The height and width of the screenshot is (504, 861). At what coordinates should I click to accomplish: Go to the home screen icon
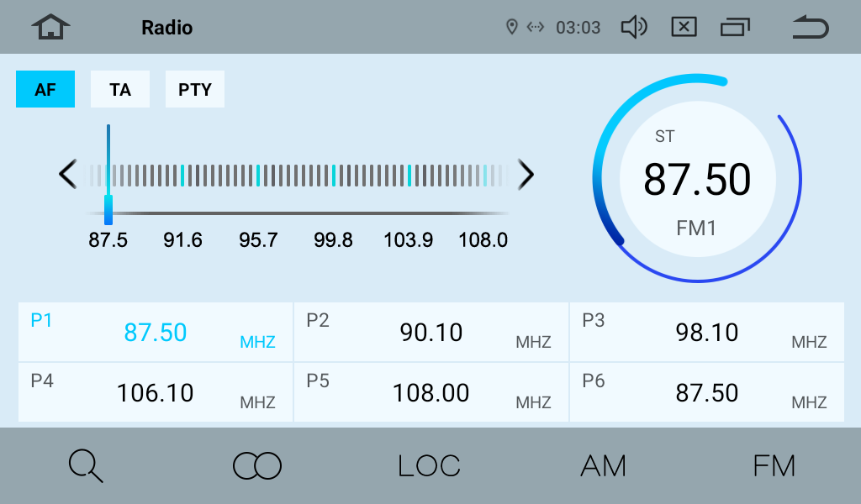51,28
